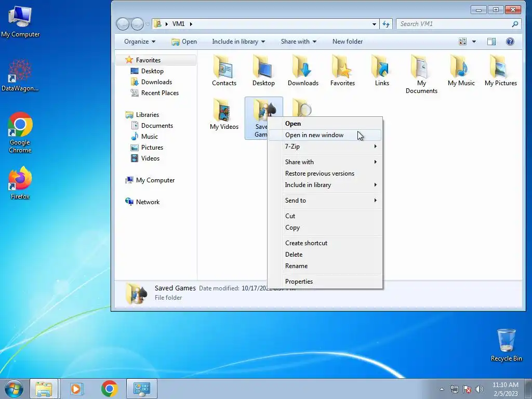532x399 pixels.
Task: Click the refresh button beside address bar
Action: [x=386, y=24]
